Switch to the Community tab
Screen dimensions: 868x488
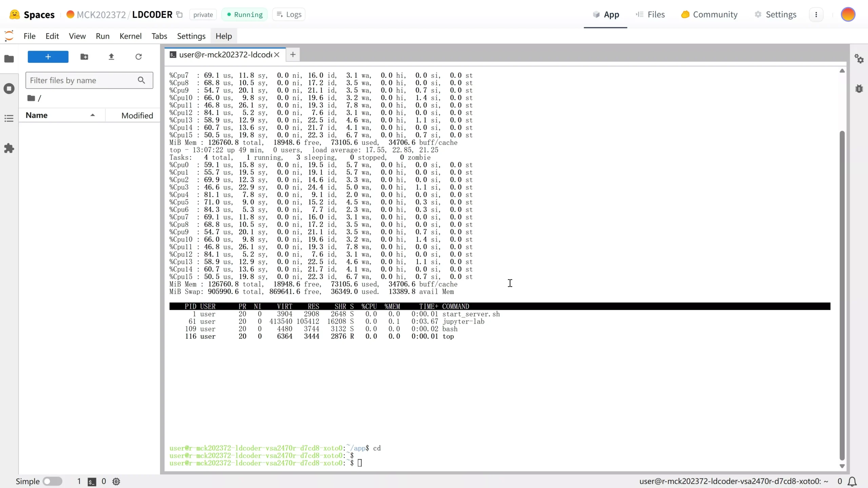[709, 15]
